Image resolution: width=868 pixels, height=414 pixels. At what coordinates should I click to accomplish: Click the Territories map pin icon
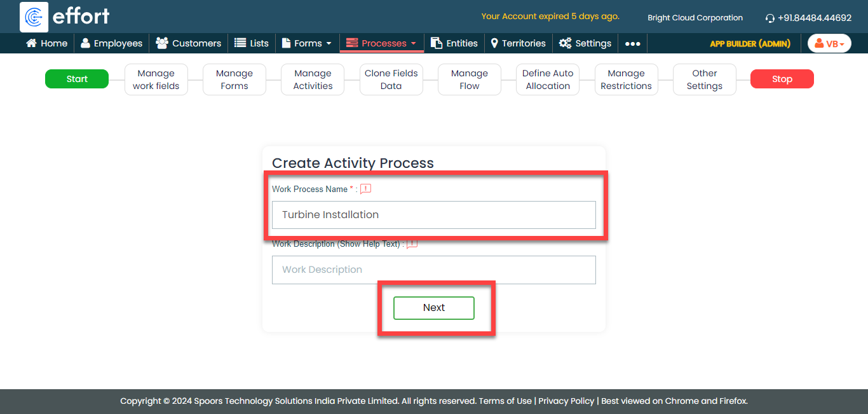(494, 43)
